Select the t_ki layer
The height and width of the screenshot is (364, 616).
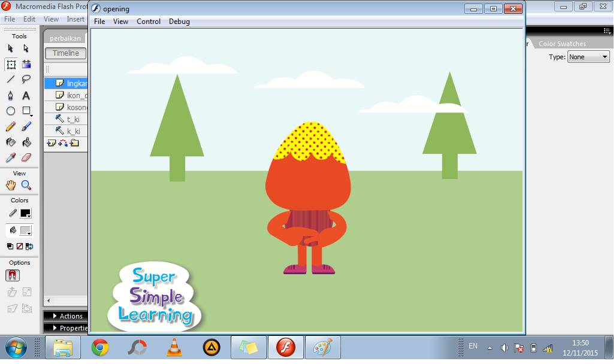[x=66, y=119]
